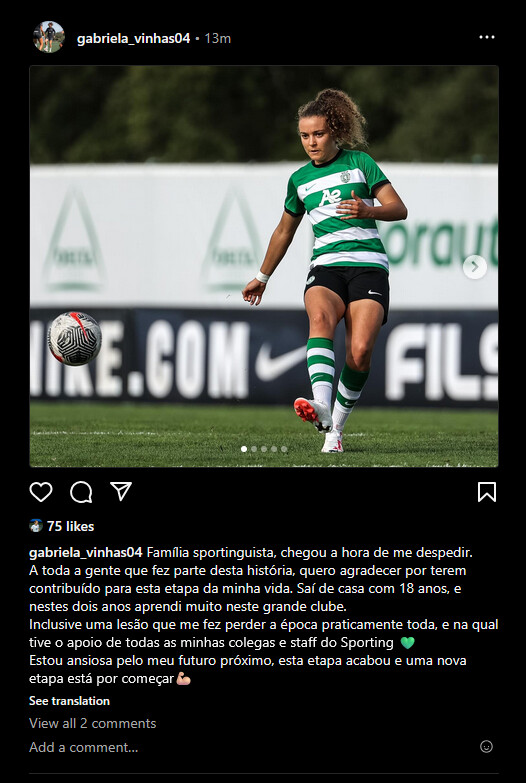
Task: Open comments via speech bubble icon
Action: click(x=81, y=492)
